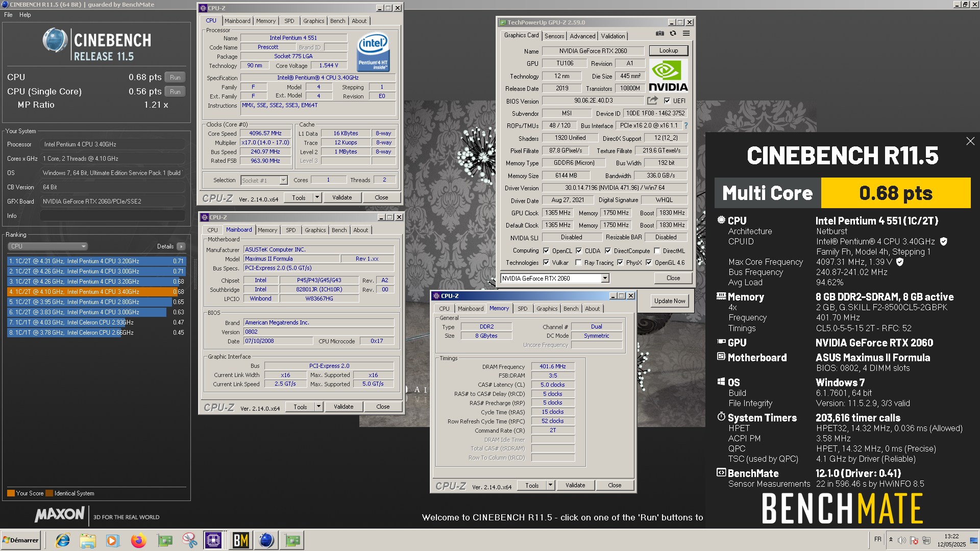
Task: Click the BIOS Version share/export icon
Action: pos(652,101)
